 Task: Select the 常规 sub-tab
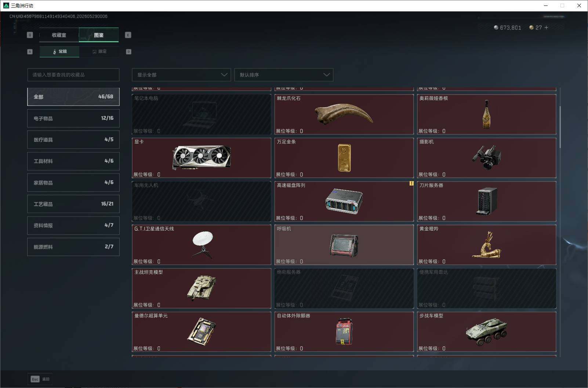59,51
